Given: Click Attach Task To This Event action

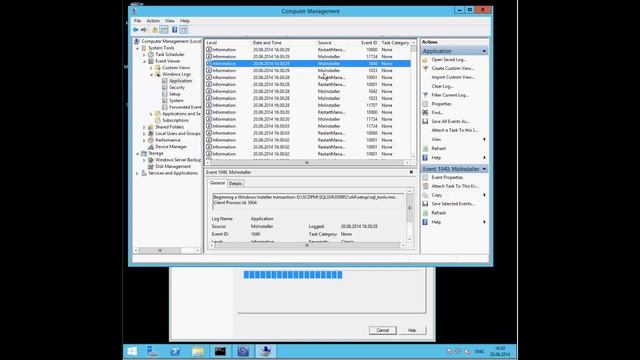Looking at the screenshot, I should 455,186.
